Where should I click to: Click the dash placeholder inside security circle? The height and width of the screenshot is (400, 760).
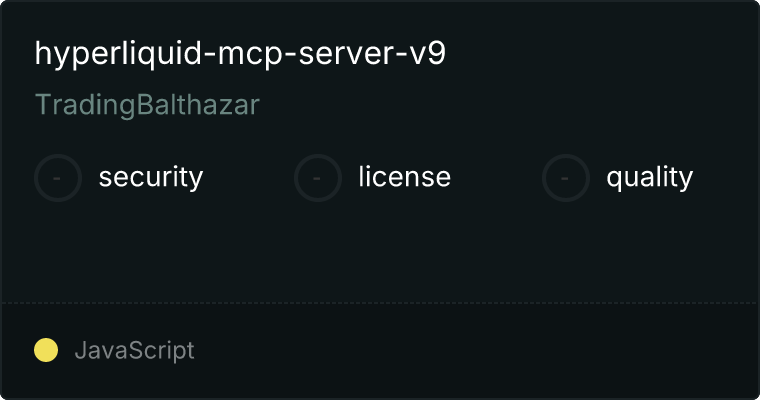tap(57, 178)
